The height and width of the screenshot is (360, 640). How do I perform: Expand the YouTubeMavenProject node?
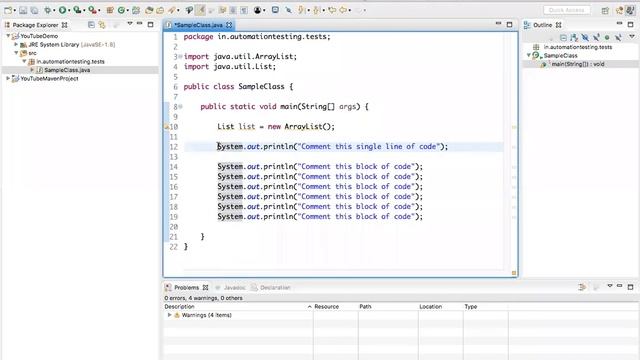click(8, 78)
